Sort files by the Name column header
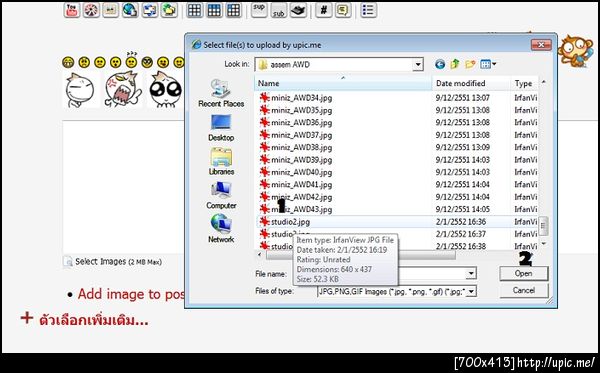Image resolution: width=600 pixels, height=373 pixels. 343,83
